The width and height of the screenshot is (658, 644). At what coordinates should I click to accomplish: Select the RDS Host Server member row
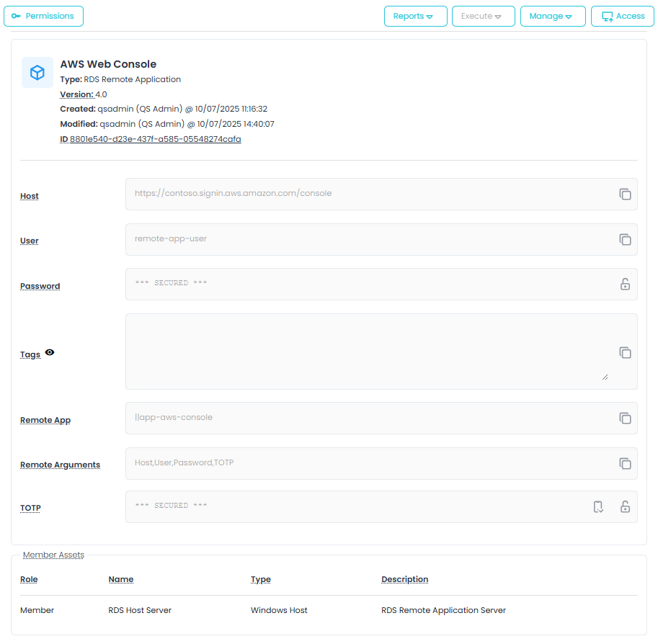(x=140, y=610)
